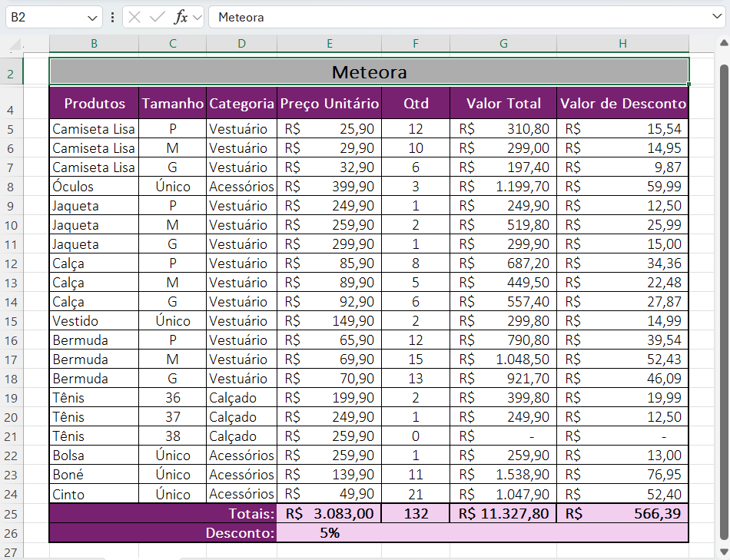Screen dimensions: 730x560
Task: Click the Insert Function fx icon
Action: [x=181, y=17]
